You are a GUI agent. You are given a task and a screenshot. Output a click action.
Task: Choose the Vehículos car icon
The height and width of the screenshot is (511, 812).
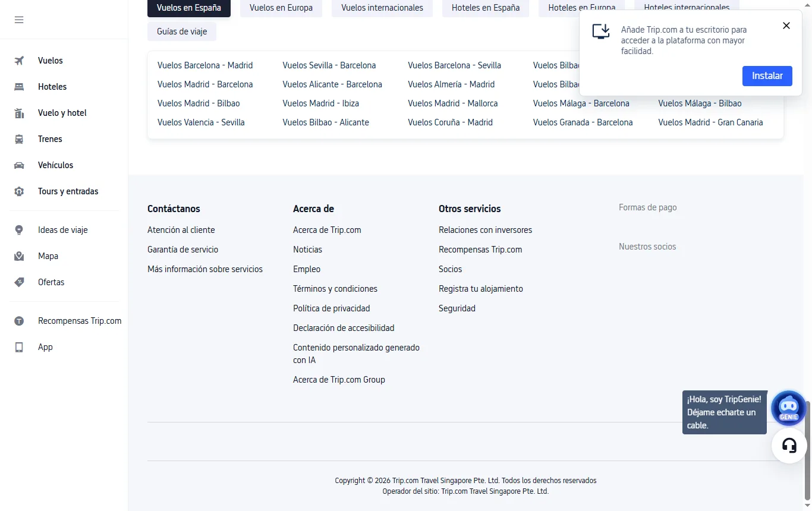(19, 165)
